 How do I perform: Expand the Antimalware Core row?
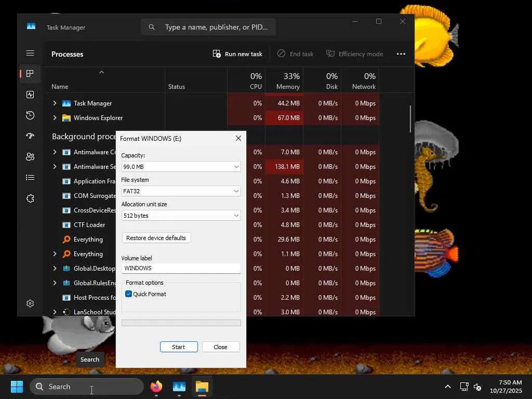[x=55, y=152]
